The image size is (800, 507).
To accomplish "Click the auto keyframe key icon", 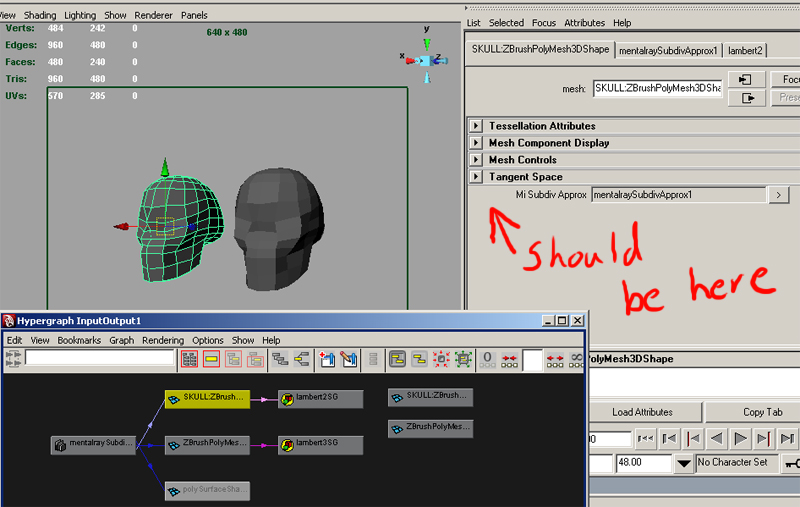I will 791,463.
